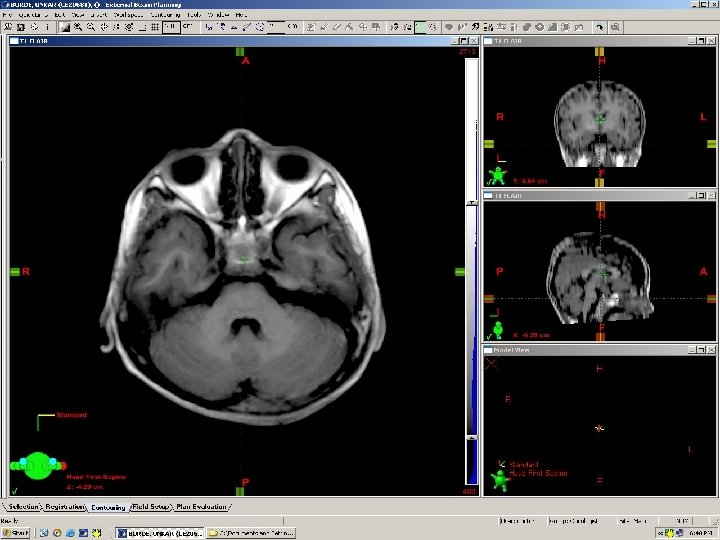The width and height of the screenshot is (720, 540).
Task: Click the grid display toolbar icon
Action: click(155, 27)
